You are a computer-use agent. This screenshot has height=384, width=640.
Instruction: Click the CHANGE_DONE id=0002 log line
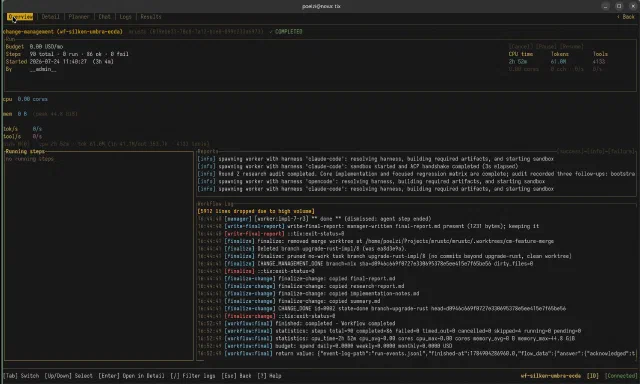382,309
